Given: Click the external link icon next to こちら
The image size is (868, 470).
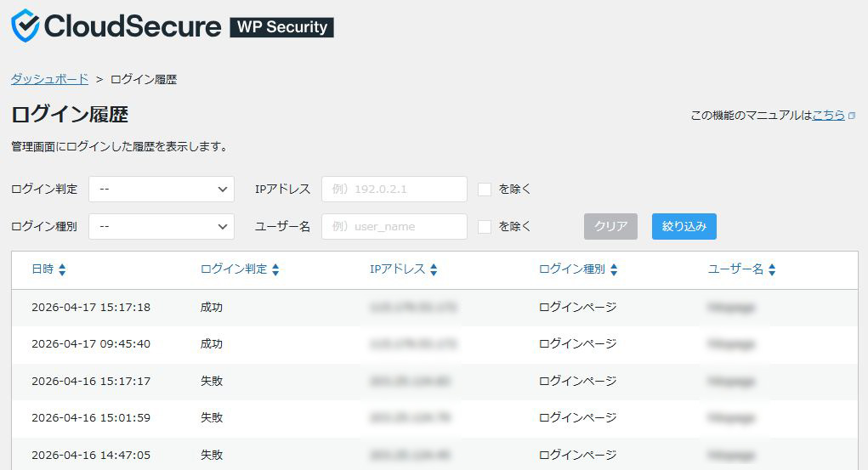Looking at the screenshot, I should (852, 116).
